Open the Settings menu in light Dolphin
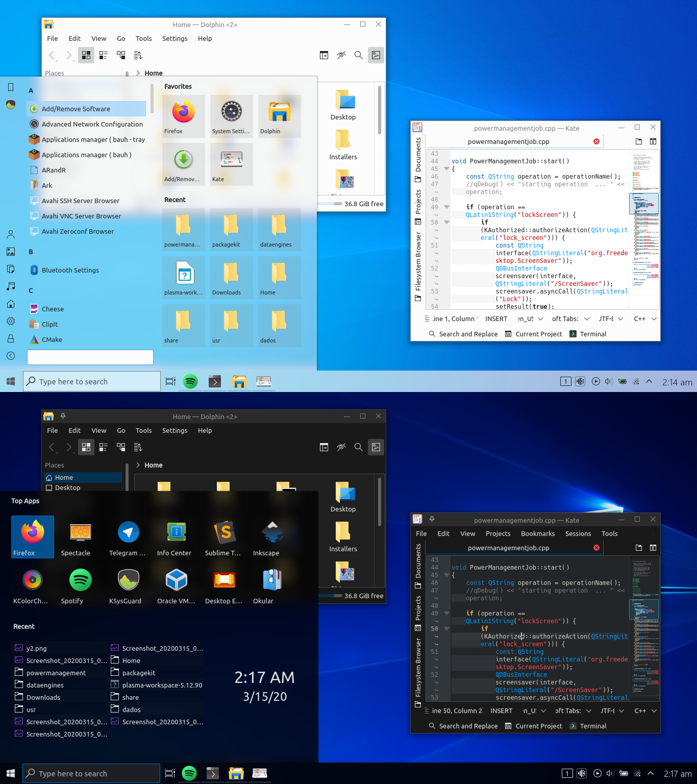 coord(175,38)
